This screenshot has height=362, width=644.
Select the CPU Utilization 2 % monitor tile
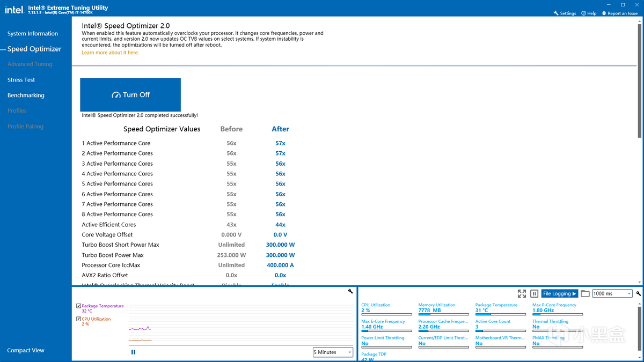[x=386, y=309]
